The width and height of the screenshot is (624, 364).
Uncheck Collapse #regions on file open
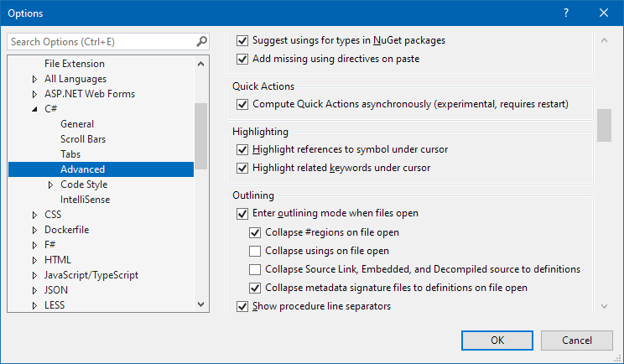point(256,232)
